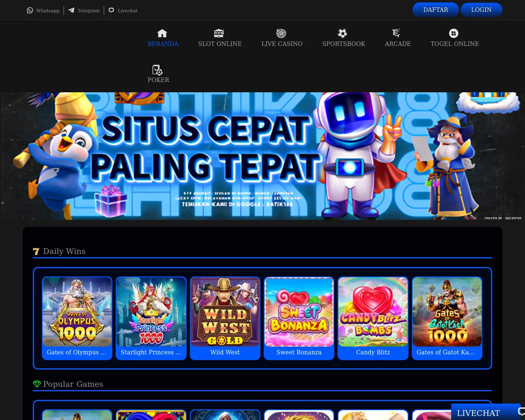
Task: Click the Situs Cepat Paling Tepat banner
Action: pos(262,156)
